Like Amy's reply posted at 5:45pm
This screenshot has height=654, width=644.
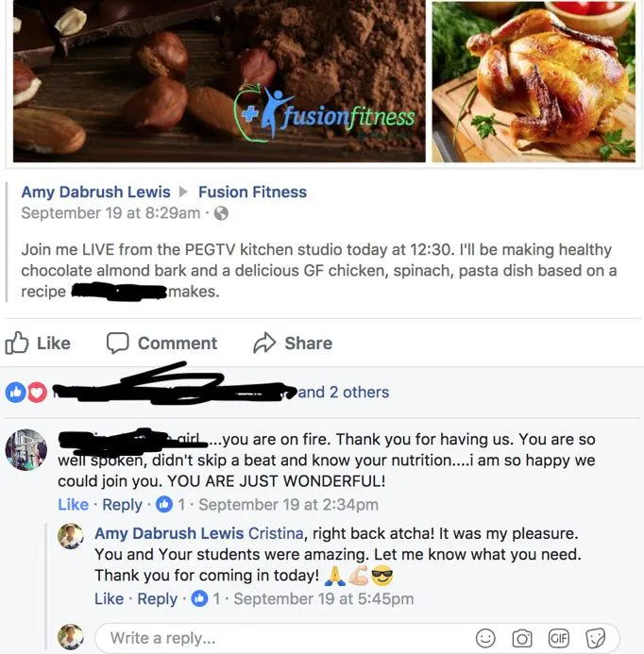(109, 598)
